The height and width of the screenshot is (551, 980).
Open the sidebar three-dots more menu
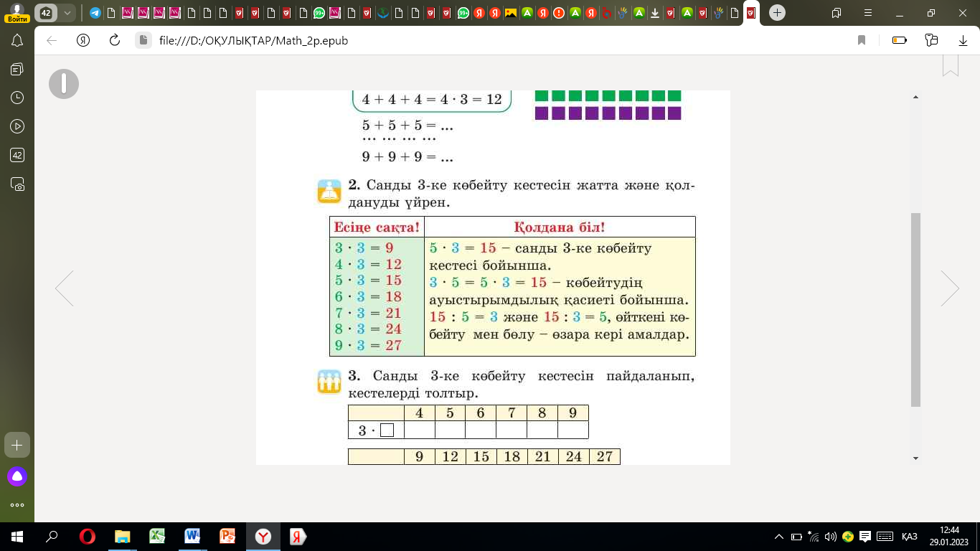[17, 505]
